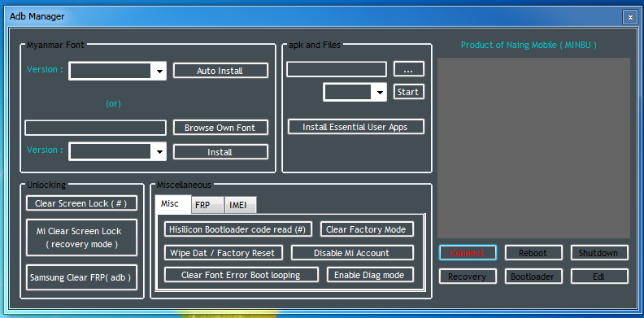This screenshot has height=318, width=644.
Task: Expand the dropdown next to Start
Action: pos(355,93)
